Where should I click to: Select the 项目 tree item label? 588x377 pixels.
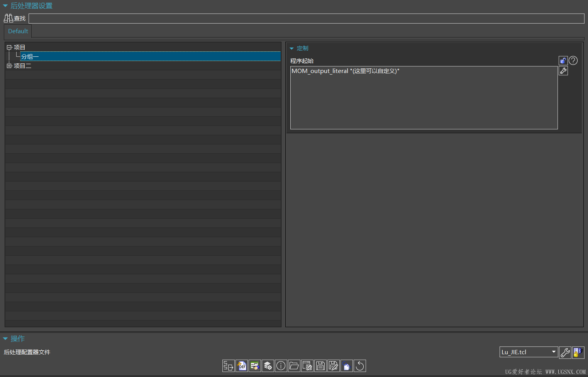[x=19, y=48]
